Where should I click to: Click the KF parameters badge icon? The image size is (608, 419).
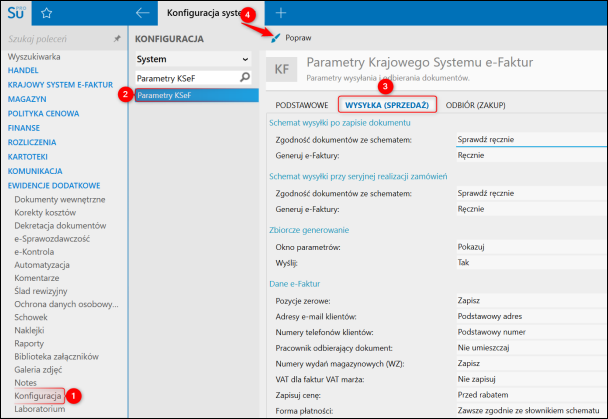282,69
